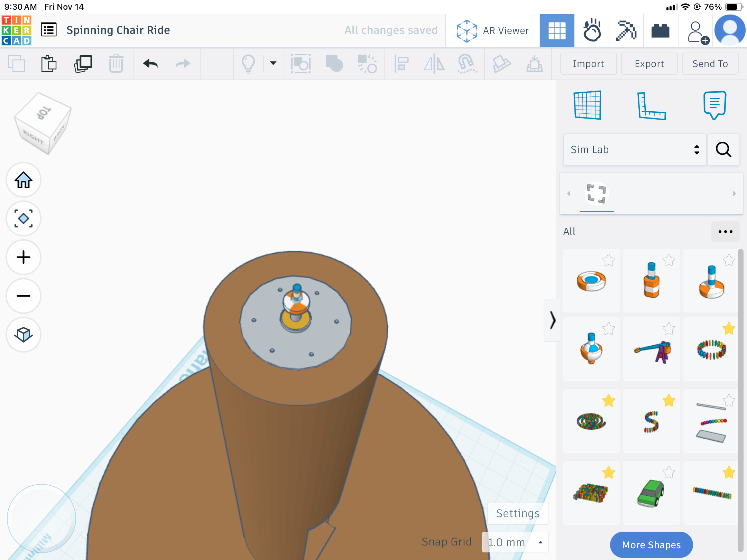Paste from clipboard icon
The image size is (747, 560).
(49, 64)
